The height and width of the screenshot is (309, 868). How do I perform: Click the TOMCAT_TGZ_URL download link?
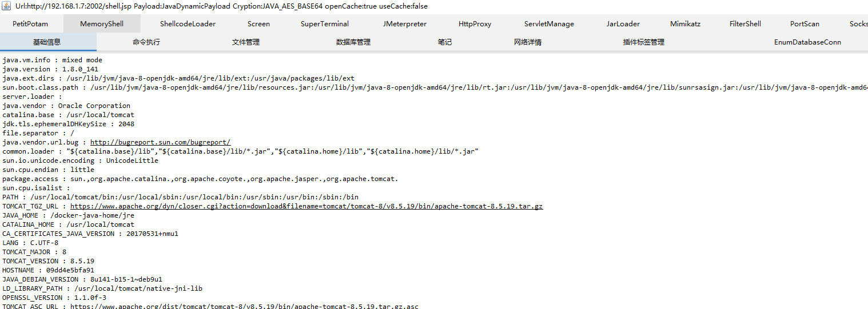[x=306, y=206]
